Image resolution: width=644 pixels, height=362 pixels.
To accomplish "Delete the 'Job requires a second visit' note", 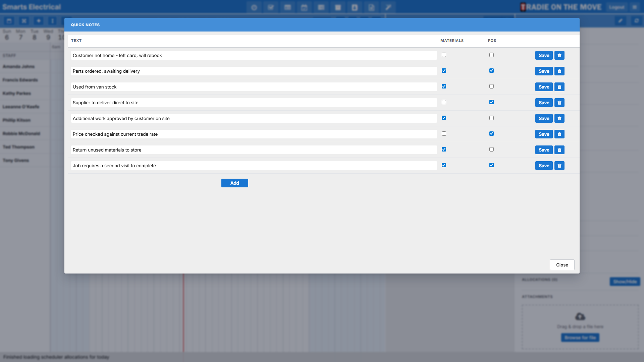I will pyautogui.click(x=559, y=166).
